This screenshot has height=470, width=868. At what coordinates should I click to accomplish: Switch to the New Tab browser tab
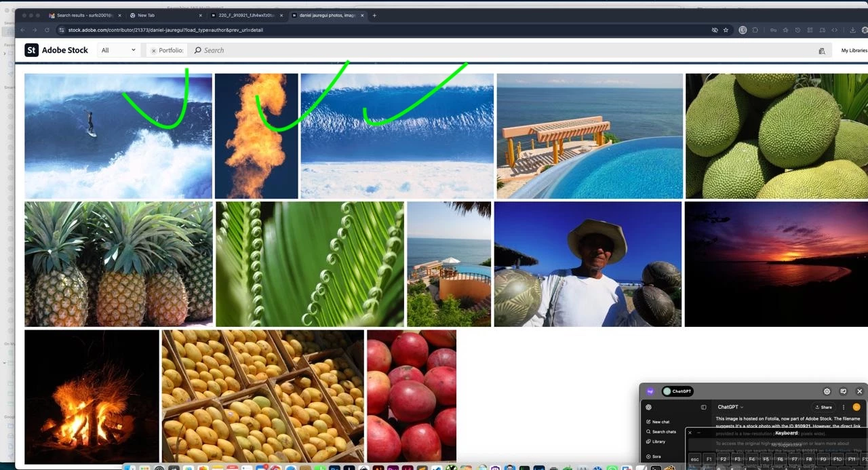coord(166,15)
